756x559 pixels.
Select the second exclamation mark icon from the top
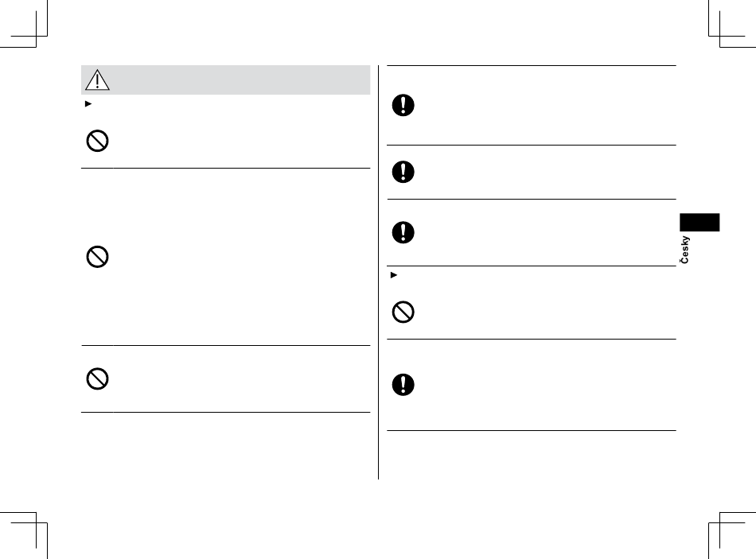coord(403,172)
